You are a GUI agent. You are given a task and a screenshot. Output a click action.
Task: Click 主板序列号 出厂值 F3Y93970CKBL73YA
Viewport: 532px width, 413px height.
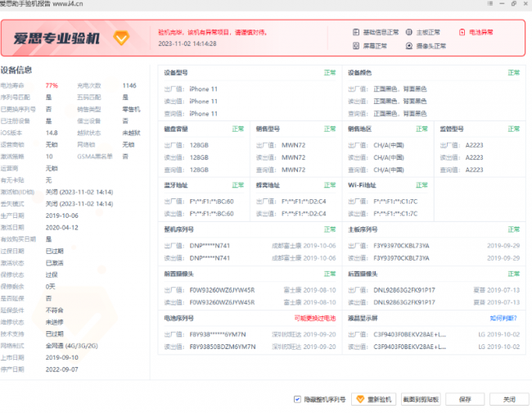[401, 246]
